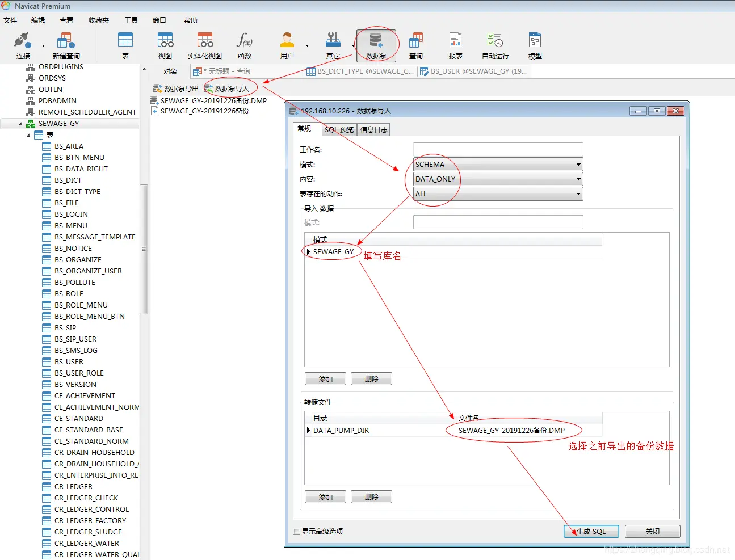This screenshot has height=560, width=735.
Task: Click 数据泵导出 (Data Pump Export) icon
Action: tap(158, 89)
